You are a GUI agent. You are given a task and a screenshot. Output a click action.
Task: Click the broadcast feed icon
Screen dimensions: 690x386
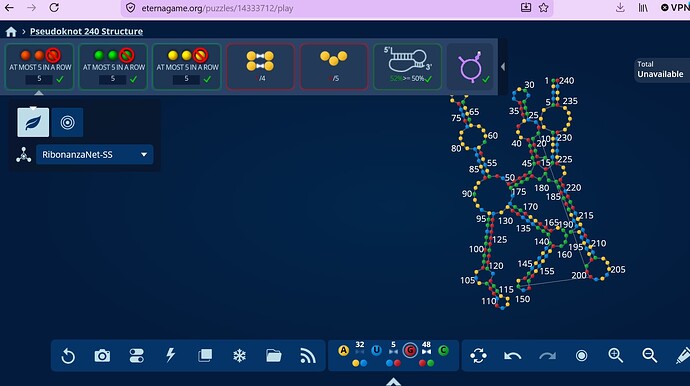[x=308, y=356]
